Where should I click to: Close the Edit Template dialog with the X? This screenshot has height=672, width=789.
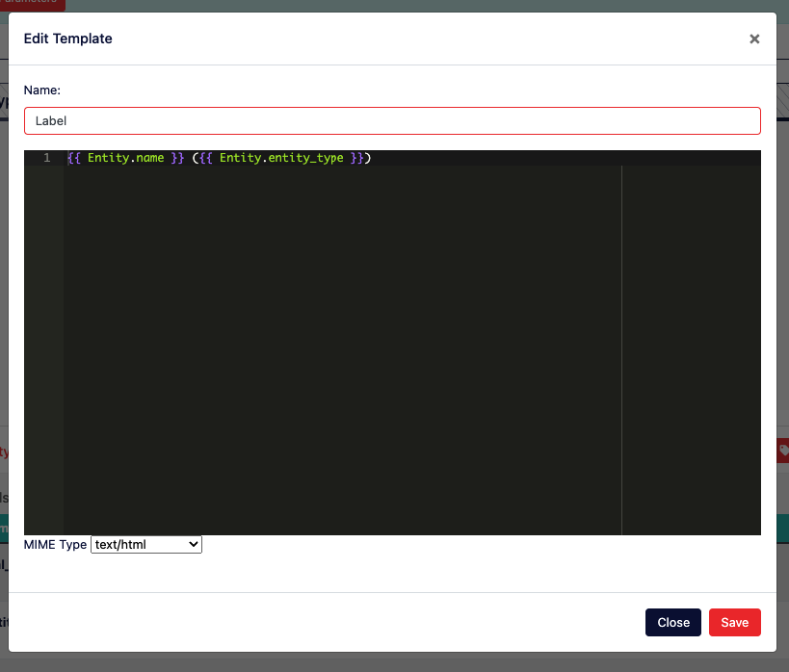[753, 39]
